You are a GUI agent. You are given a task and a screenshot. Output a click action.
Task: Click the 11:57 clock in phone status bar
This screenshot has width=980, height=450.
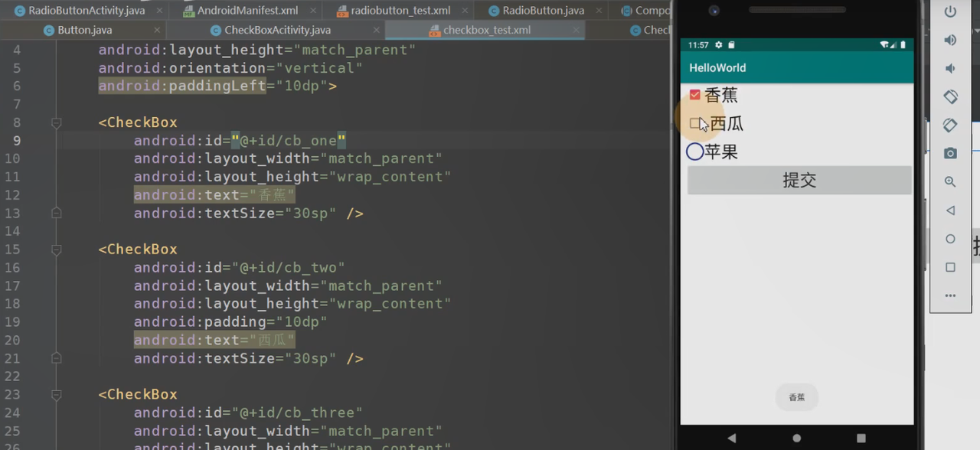(x=698, y=45)
